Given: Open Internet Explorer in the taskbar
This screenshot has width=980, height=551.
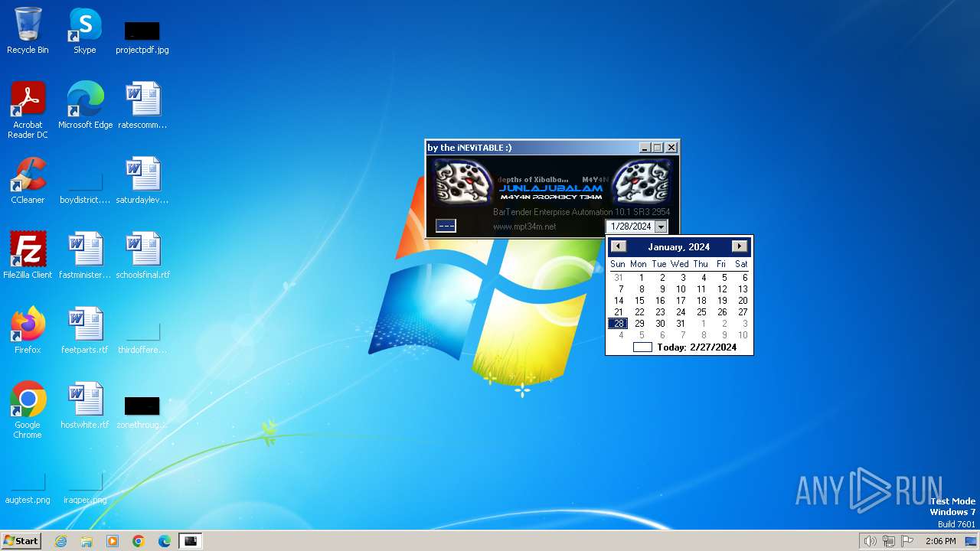Looking at the screenshot, I should [x=60, y=541].
